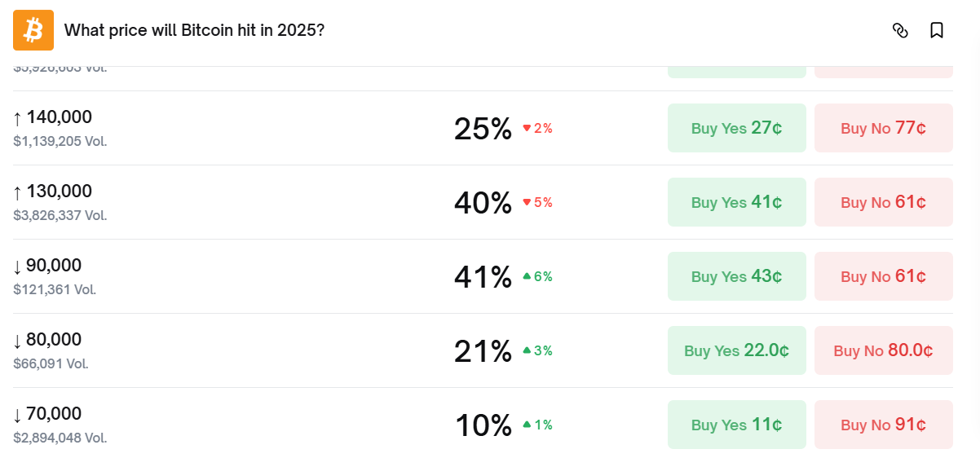Choose Buy Yes 22.0¢ for 80,000

point(736,350)
